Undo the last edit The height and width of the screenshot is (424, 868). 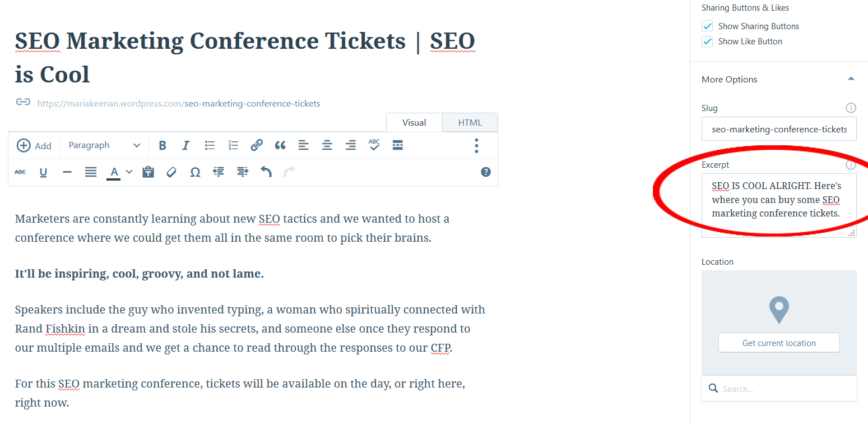pos(266,172)
